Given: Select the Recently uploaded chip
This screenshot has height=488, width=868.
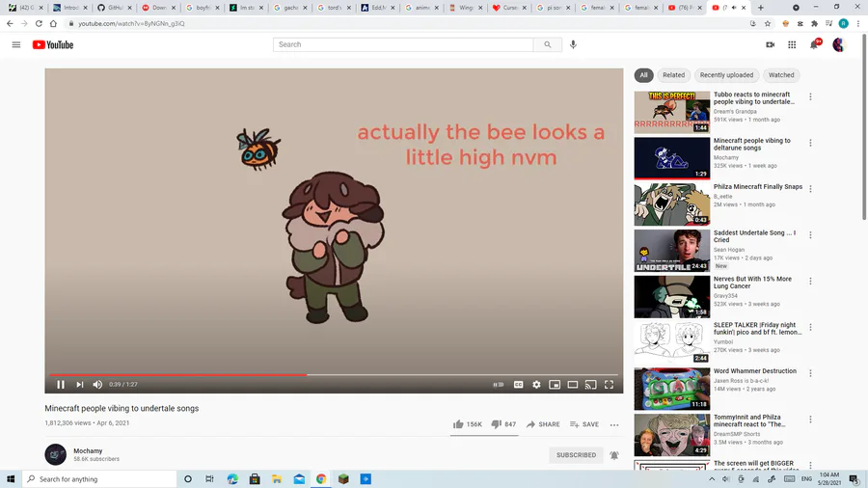Looking at the screenshot, I should point(726,75).
